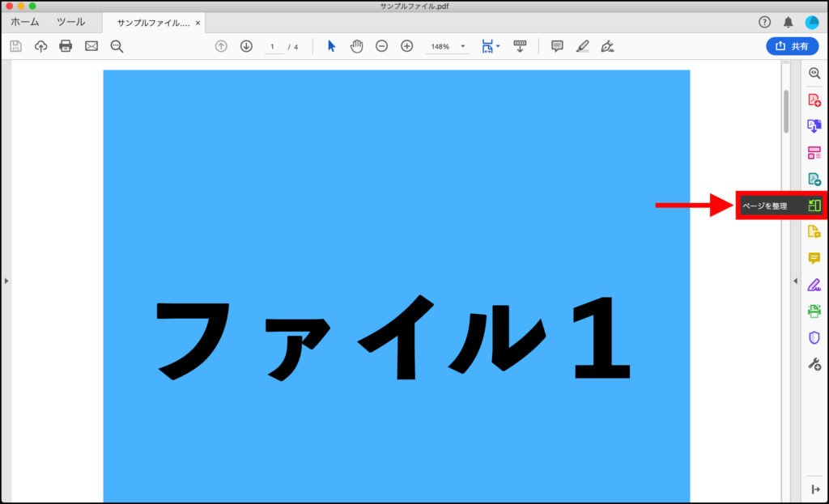Click the blue 共有 share button

pos(792,46)
